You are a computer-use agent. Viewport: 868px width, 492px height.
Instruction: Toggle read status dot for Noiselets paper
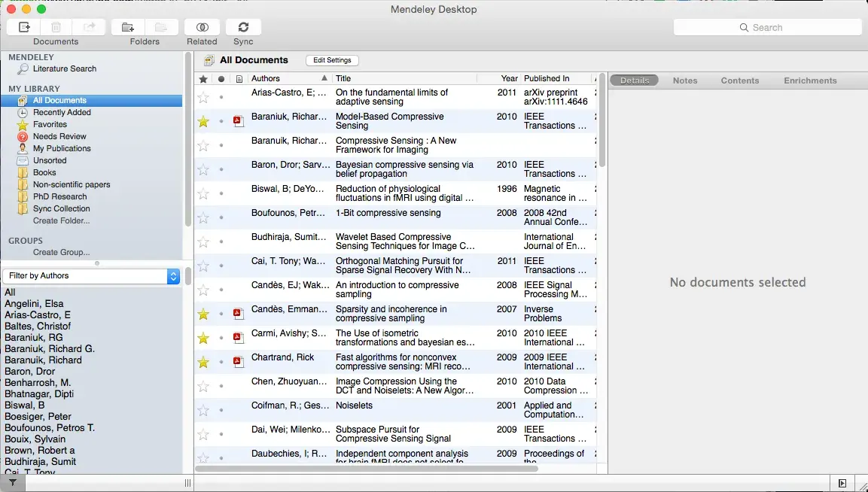(x=221, y=410)
